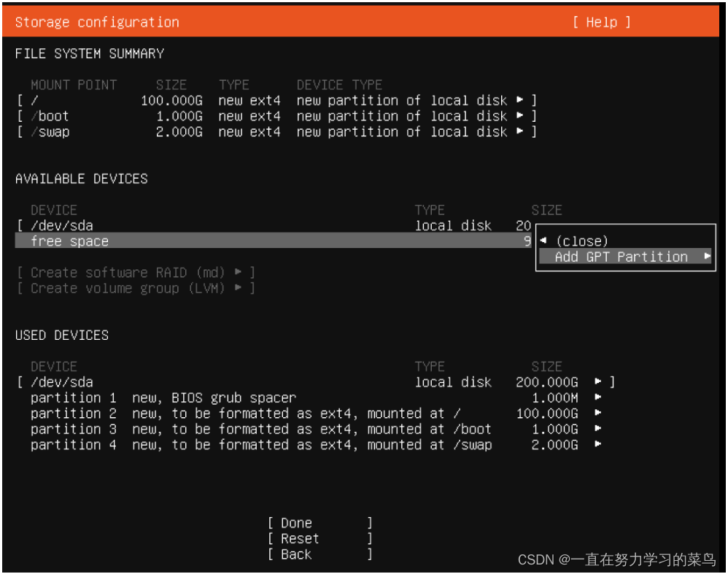Click back arrow beside (close)
Viewport: 728px width, 574px height.
tap(543, 240)
